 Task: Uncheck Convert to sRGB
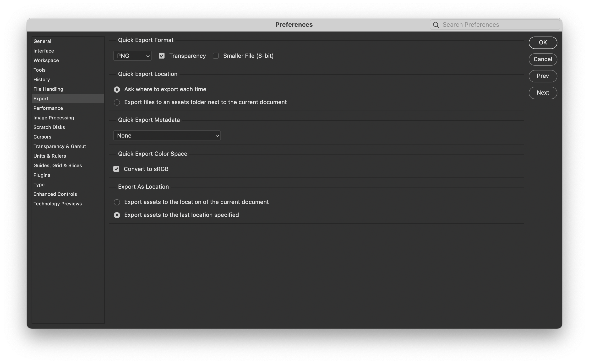coord(116,169)
